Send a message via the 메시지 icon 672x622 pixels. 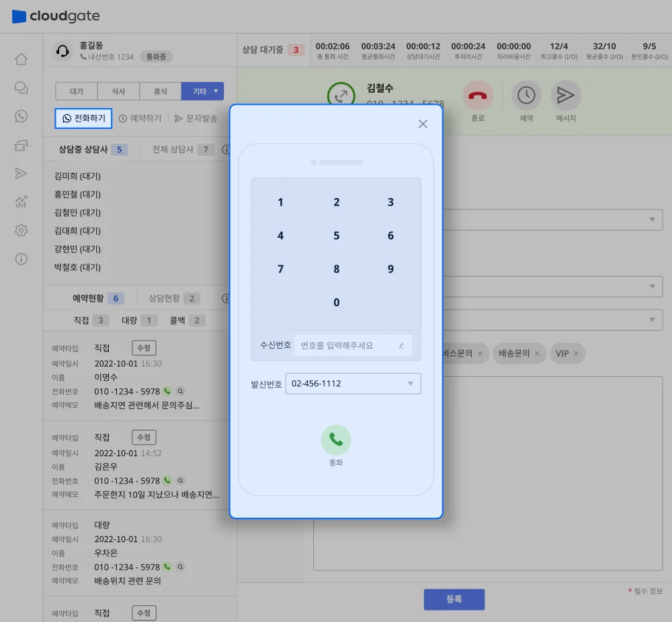(x=566, y=97)
